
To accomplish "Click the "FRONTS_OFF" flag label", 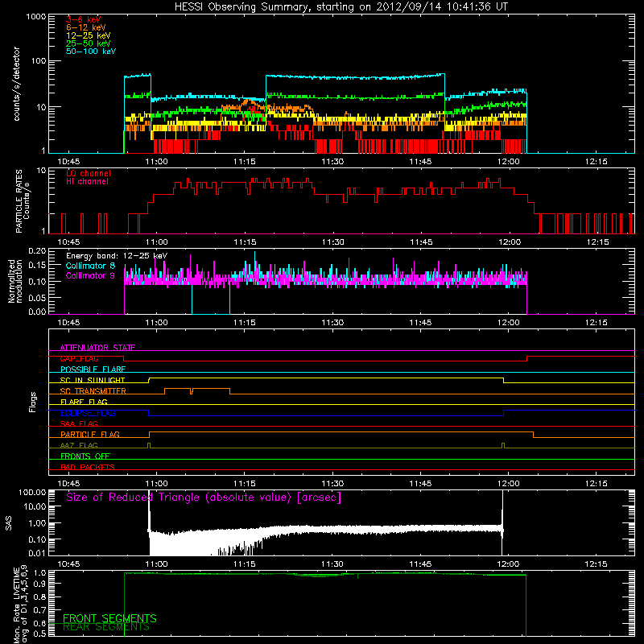I will [85, 456].
